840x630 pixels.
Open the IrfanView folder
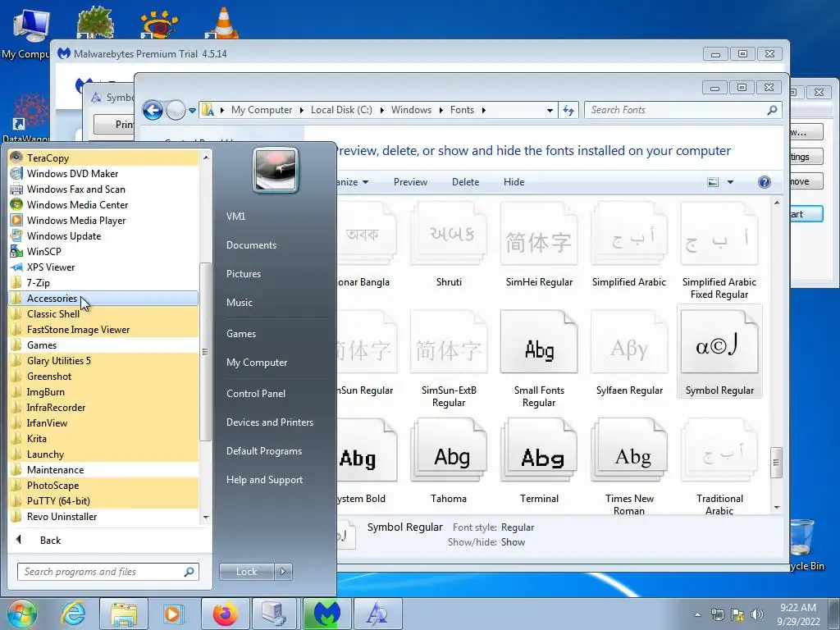click(103, 422)
